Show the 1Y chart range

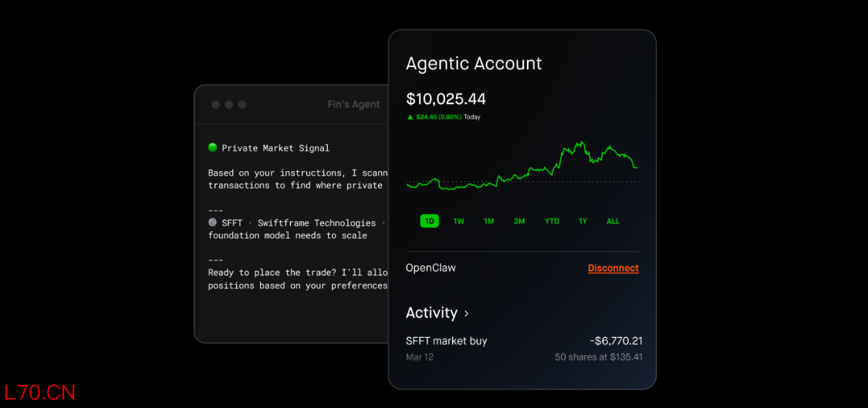(x=583, y=221)
